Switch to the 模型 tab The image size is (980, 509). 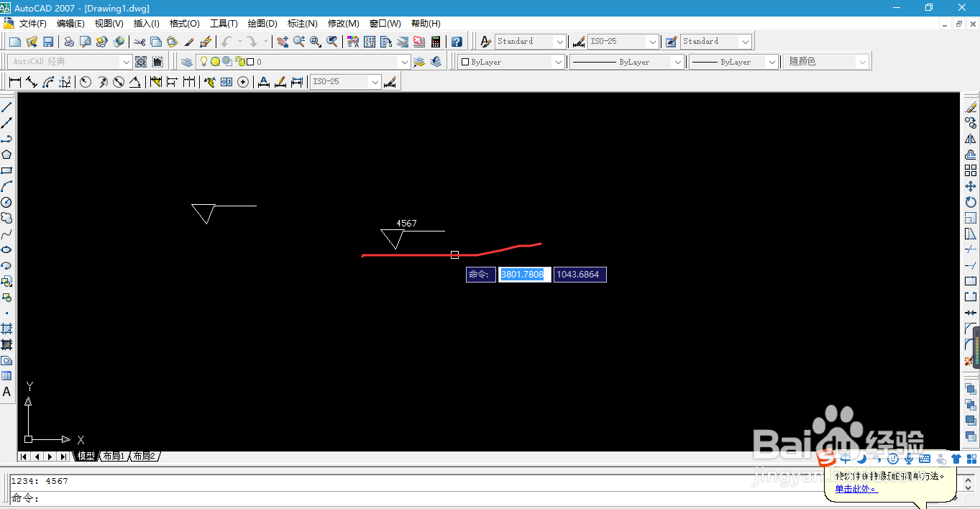click(x=86, y=457)
